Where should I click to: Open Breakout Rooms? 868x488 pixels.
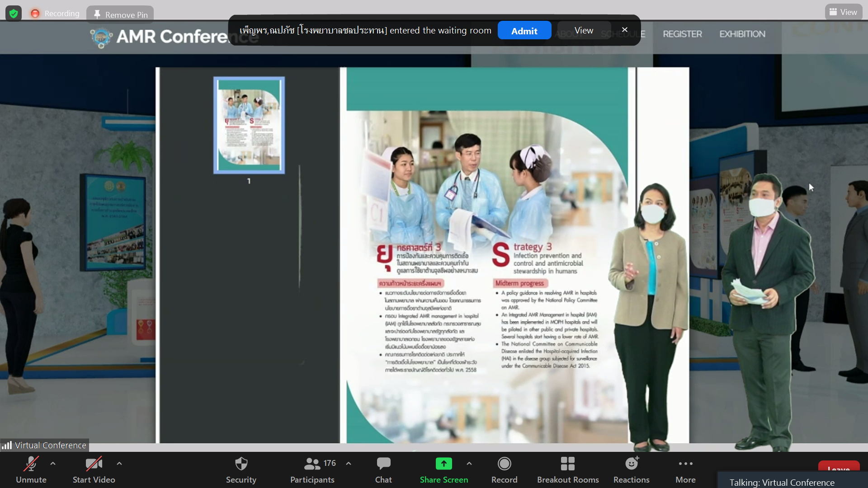click(568, 470)
